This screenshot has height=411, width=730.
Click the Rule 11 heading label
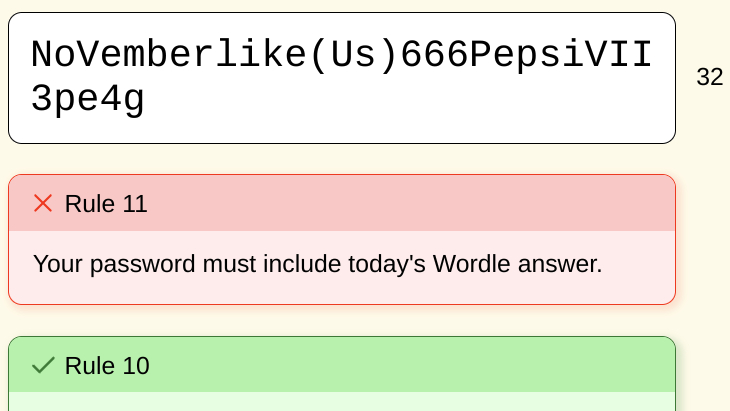coord(106,204)
